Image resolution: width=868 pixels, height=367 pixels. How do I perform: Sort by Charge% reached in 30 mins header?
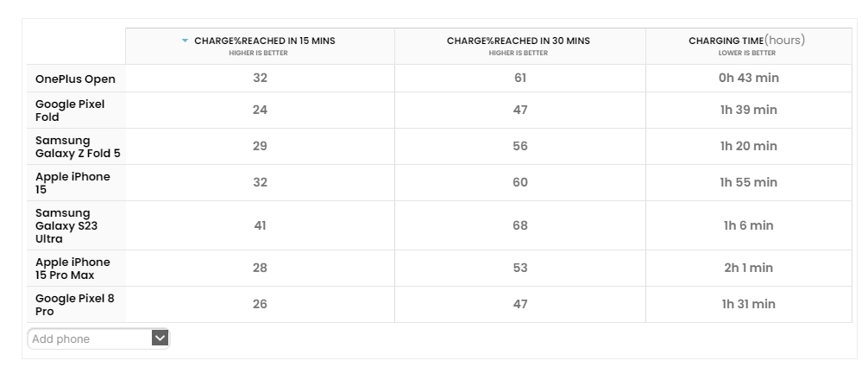click(x=519, y=41)
